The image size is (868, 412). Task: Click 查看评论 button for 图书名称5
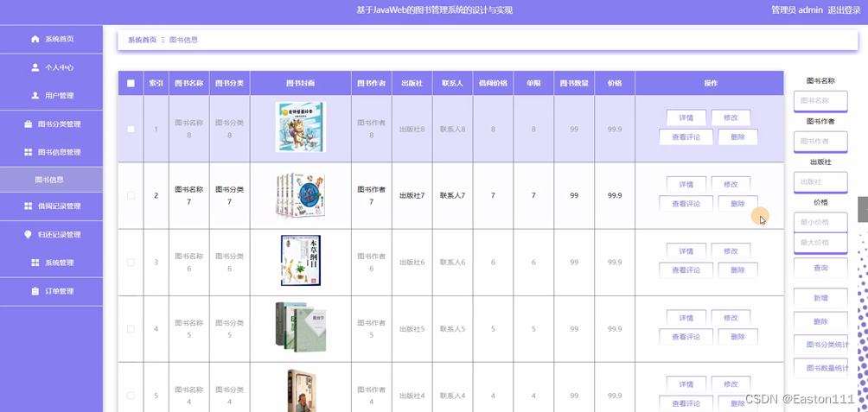686,337
